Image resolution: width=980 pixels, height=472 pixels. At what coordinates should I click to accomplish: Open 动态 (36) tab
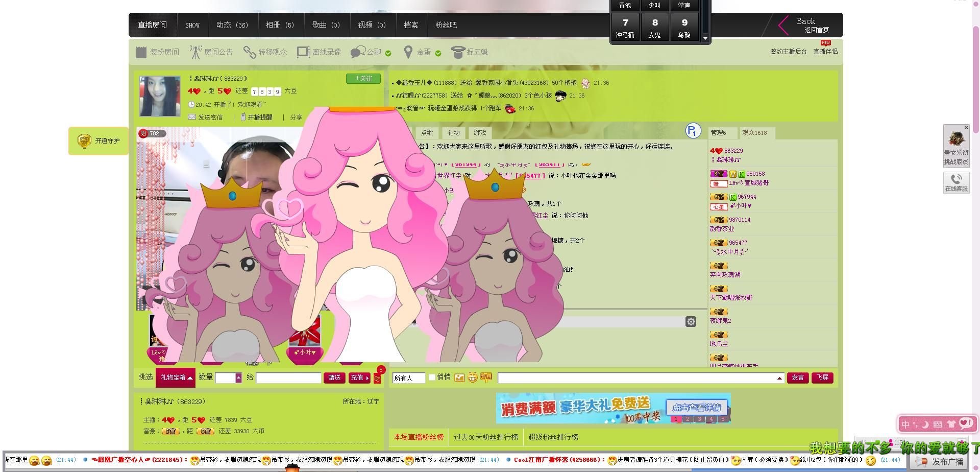[x=232, y=25]
